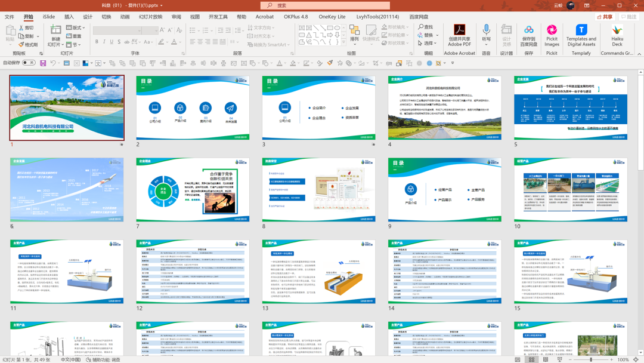Toggle left text alignment
Screen dimensions: 644x363
[192, 42]
